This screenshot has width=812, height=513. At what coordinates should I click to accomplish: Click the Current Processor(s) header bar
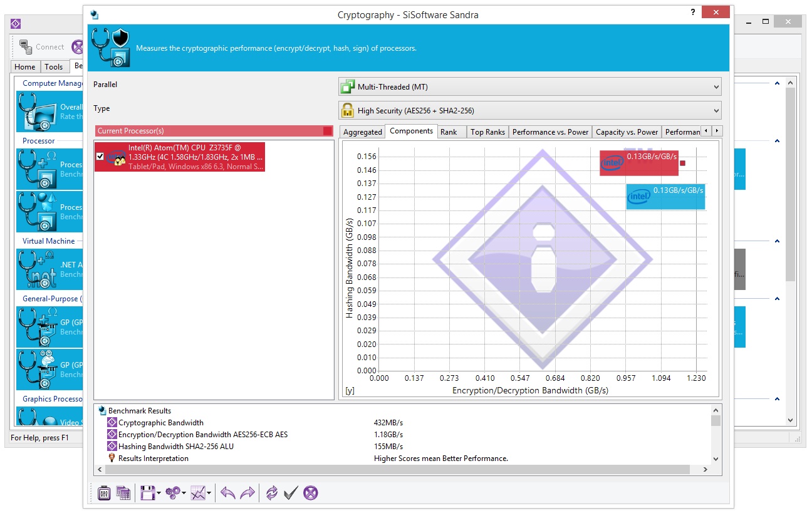pyautogui.click(x=214, y=131)
